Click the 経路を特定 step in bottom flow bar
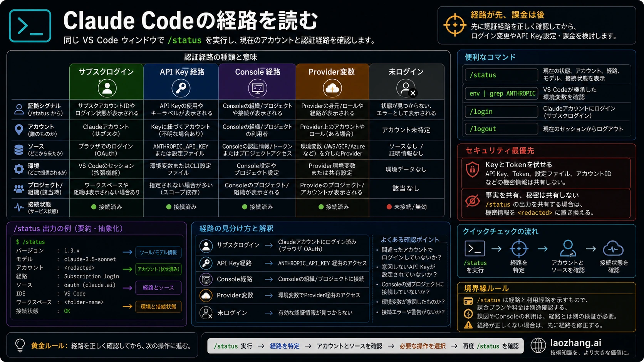 [x=285, y=346]
